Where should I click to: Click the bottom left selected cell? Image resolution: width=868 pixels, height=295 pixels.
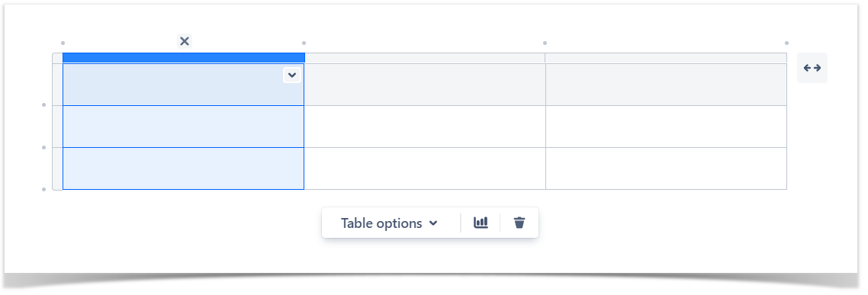pyautogui.click(x=184, y=168)
